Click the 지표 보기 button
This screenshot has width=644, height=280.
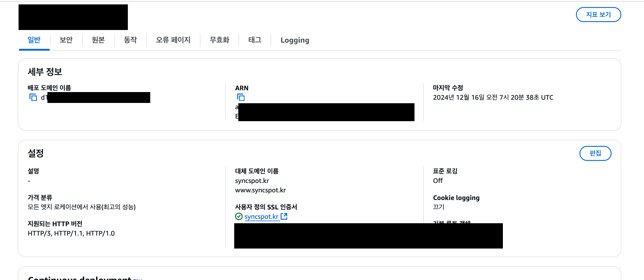pyautogui.click(x=598, y=14)
